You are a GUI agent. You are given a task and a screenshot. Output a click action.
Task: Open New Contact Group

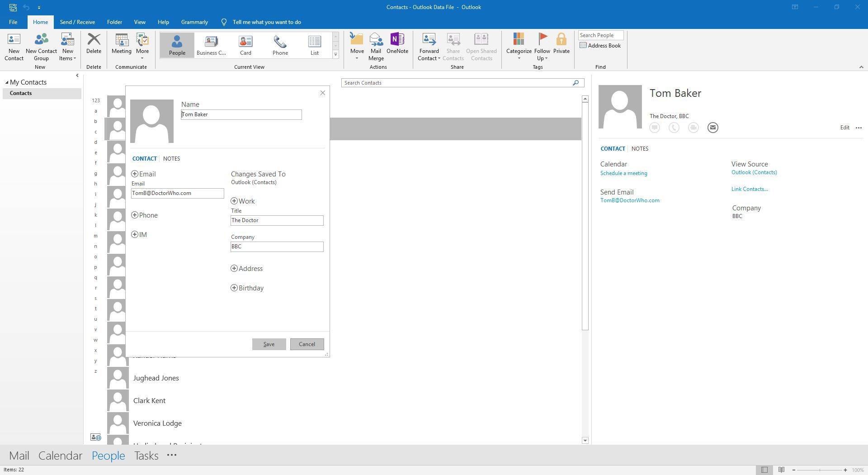click(41, 47)
